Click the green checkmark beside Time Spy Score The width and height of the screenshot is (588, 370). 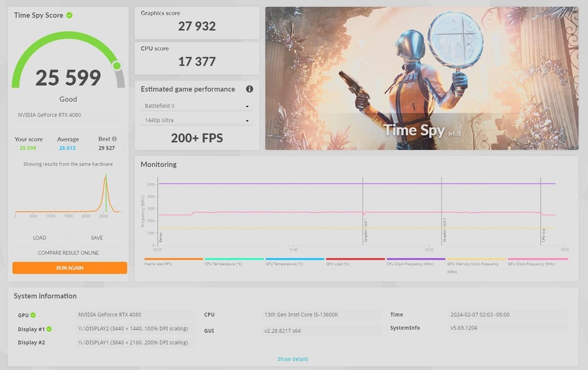69,15
